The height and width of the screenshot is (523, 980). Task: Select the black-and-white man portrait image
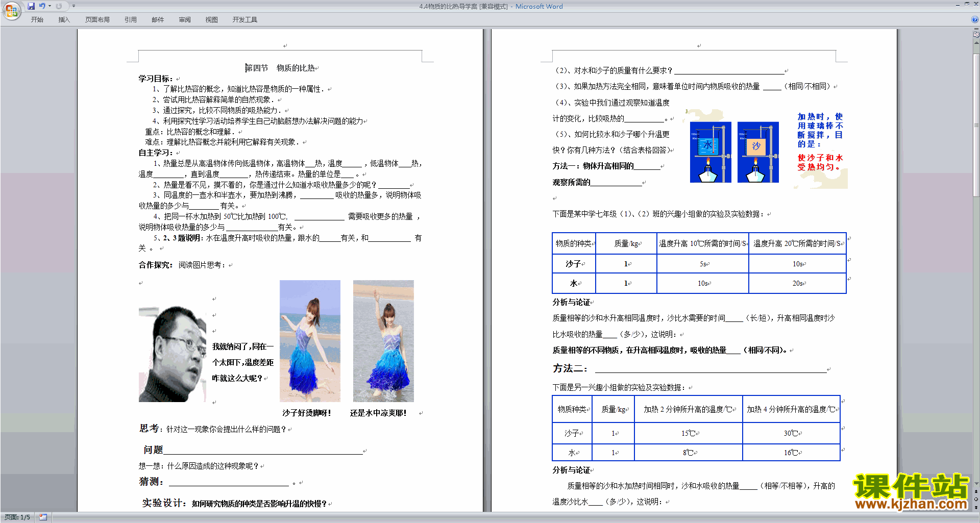point(173,354)
